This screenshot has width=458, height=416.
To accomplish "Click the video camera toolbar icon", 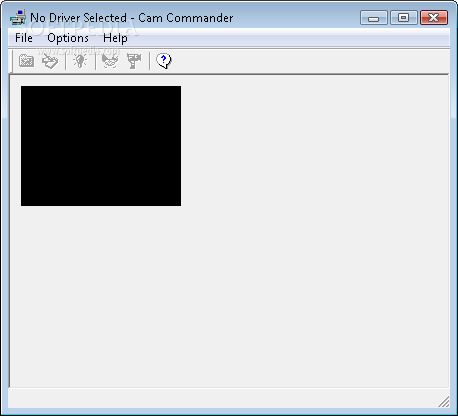I will point(134,61).
